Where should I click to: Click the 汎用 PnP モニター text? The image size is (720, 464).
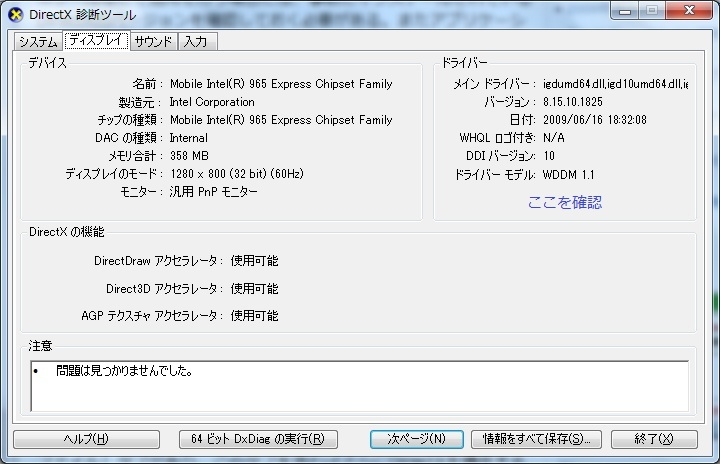coord(214,192)
